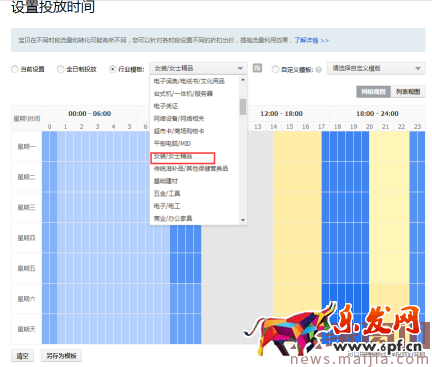
Task: Click the 星期天 row label
Action: [x=26, y=329]
